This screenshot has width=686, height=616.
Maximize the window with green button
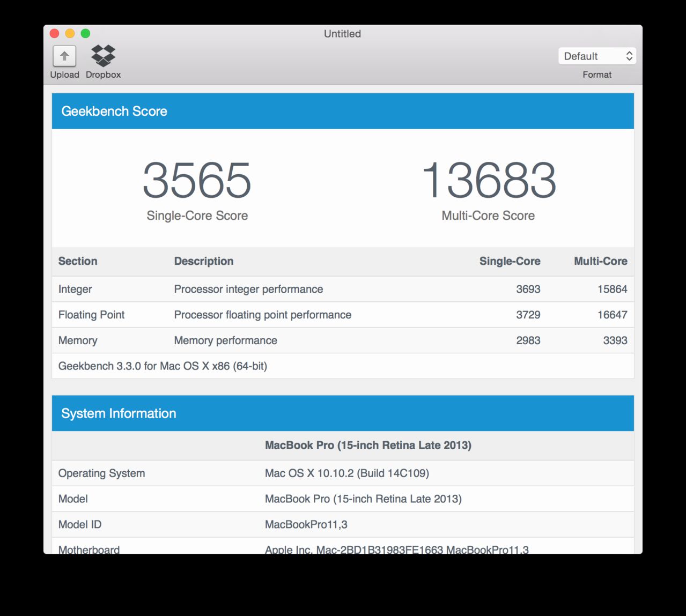[x=85, y=33]
